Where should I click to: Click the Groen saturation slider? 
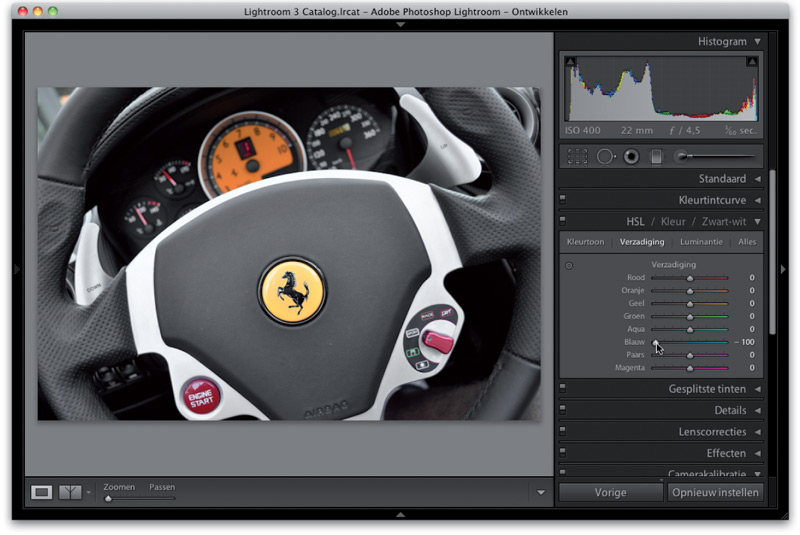(x=689, y=317)
